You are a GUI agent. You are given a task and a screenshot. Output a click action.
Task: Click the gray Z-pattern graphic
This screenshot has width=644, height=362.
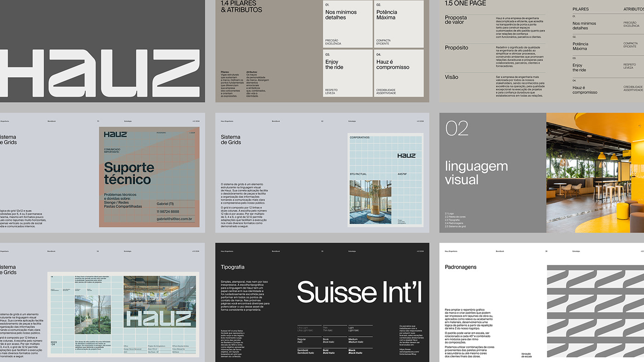(x=595, y=311)
